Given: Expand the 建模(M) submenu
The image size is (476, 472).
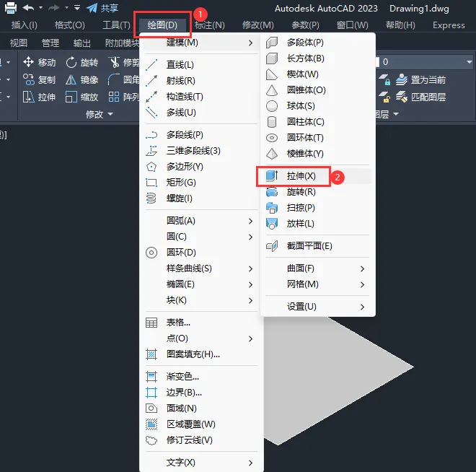Looking at the screenshot, I should [201, 43].
